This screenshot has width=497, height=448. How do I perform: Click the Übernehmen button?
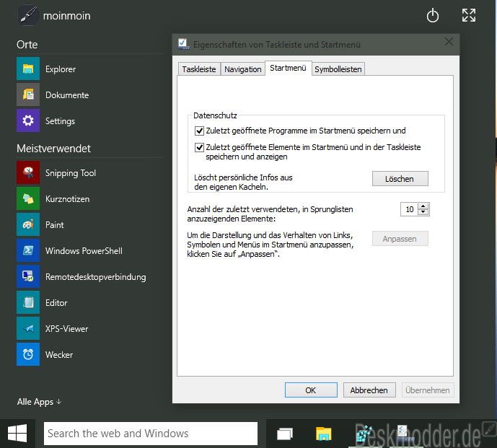[428, 390]
